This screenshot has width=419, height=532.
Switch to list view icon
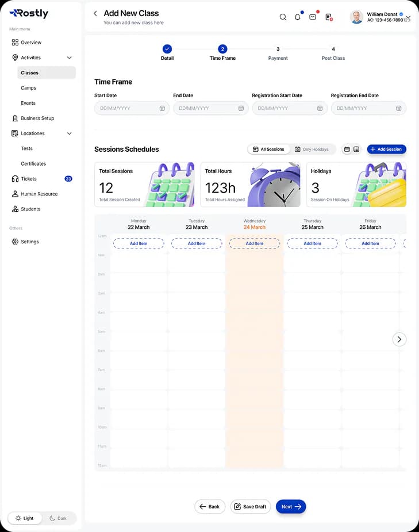click(356, 150)
